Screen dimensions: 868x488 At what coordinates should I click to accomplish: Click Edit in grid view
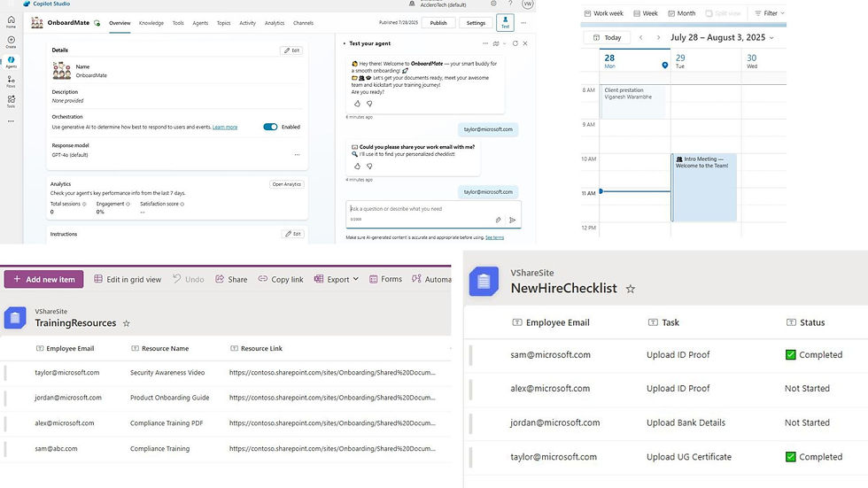(x=128, y=279)
